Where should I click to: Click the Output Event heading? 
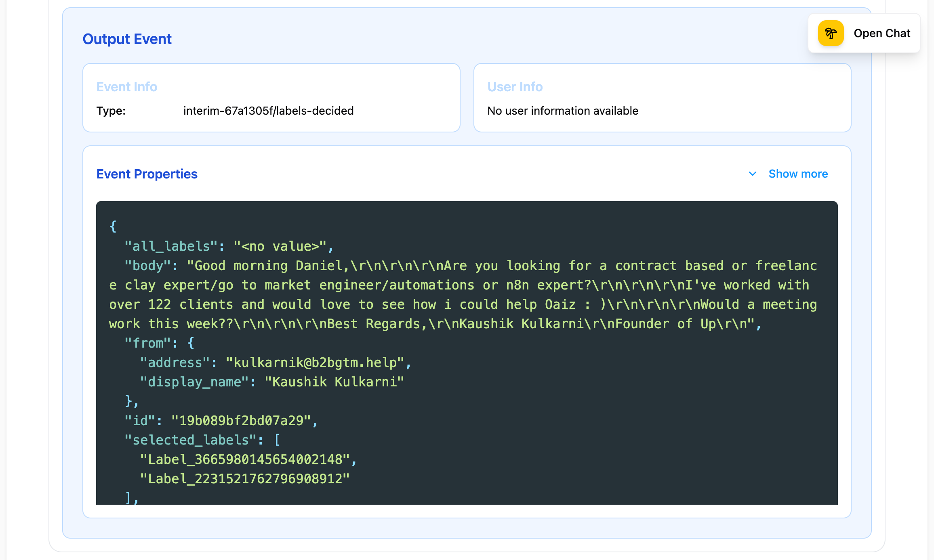coord(127,39)
